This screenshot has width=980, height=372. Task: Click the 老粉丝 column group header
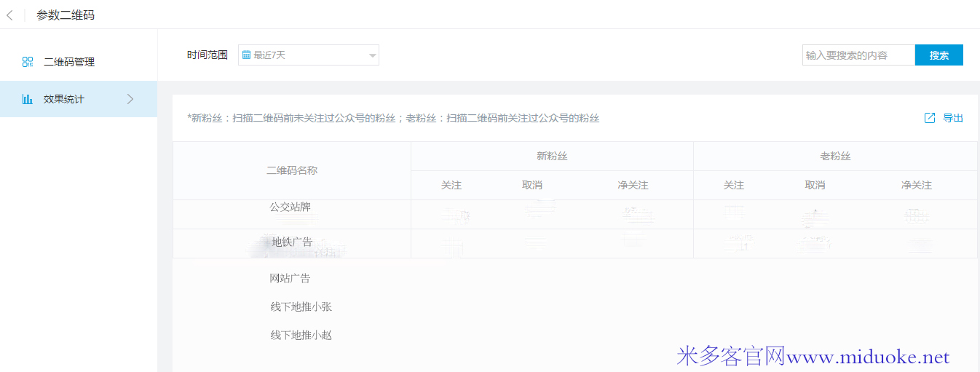tap(834, 156)
